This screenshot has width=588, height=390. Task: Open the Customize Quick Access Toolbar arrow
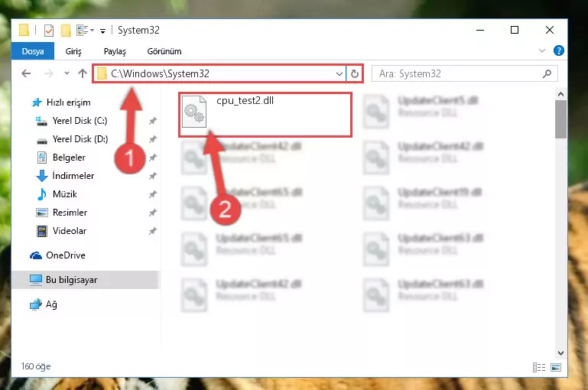[102, 31]
